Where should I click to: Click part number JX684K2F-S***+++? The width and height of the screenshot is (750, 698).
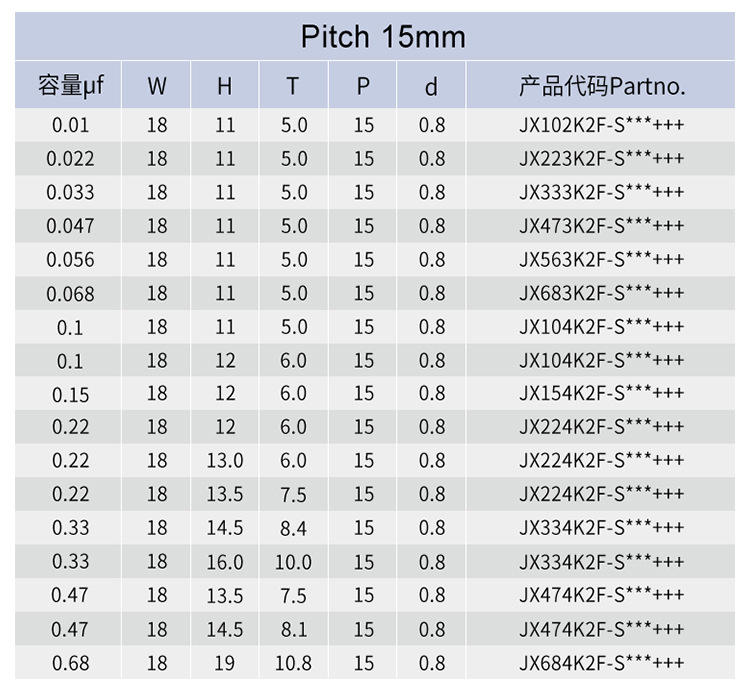pyautogui.click(x=602, y=663)
